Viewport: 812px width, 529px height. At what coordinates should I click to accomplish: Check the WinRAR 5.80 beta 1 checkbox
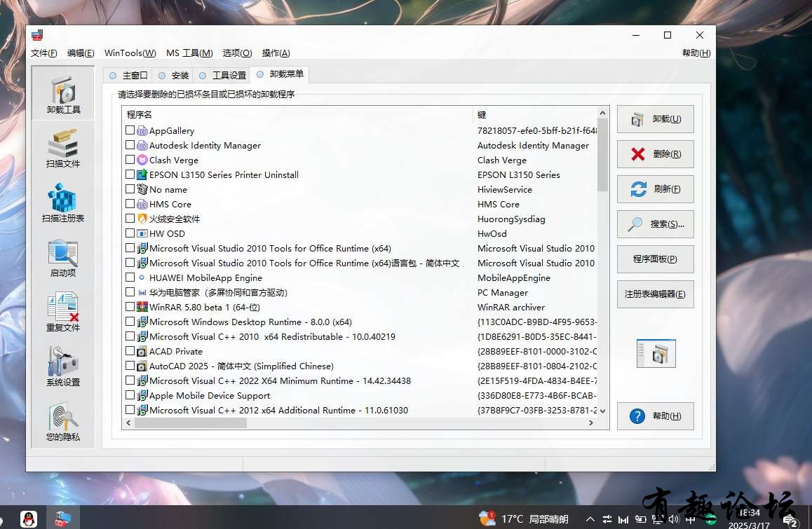click(130, 307)
